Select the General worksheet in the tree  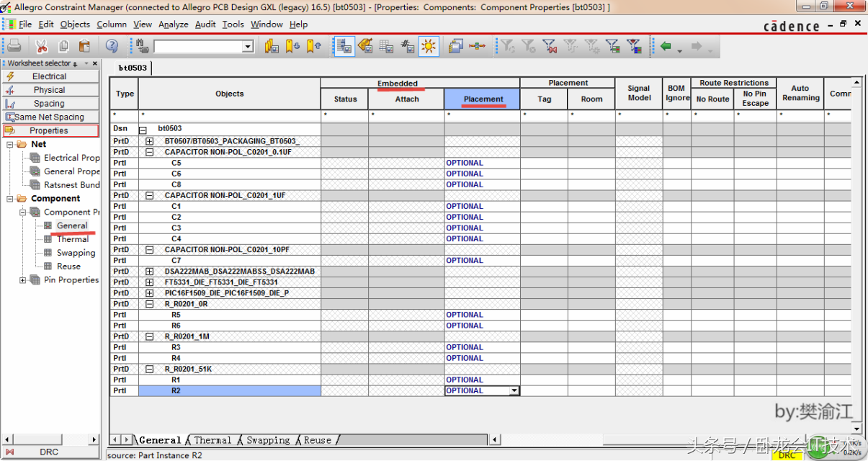(72, 225)
